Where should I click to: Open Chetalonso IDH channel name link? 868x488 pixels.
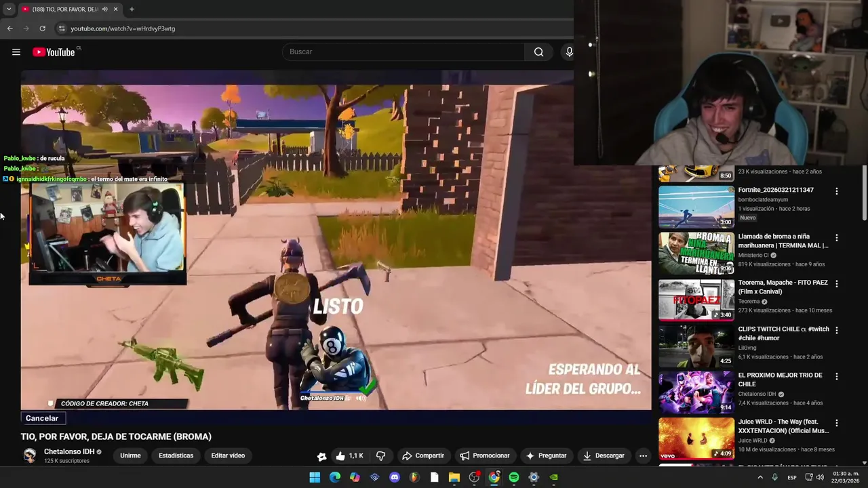[69, 452]
